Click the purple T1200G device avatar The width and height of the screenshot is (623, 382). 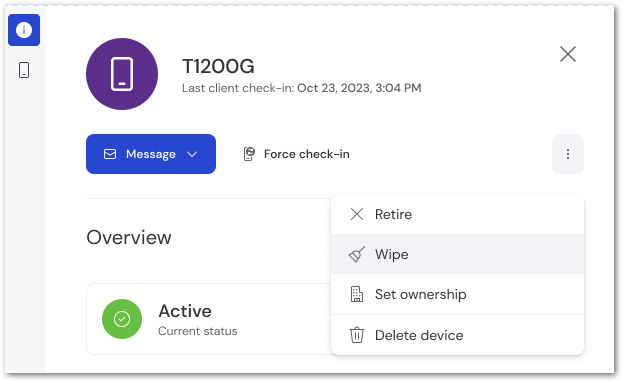tap(122, 74)
